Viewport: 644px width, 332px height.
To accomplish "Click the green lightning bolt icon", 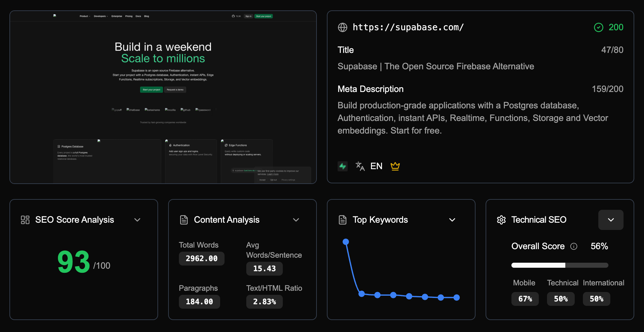I will click(x=343, y=166).
